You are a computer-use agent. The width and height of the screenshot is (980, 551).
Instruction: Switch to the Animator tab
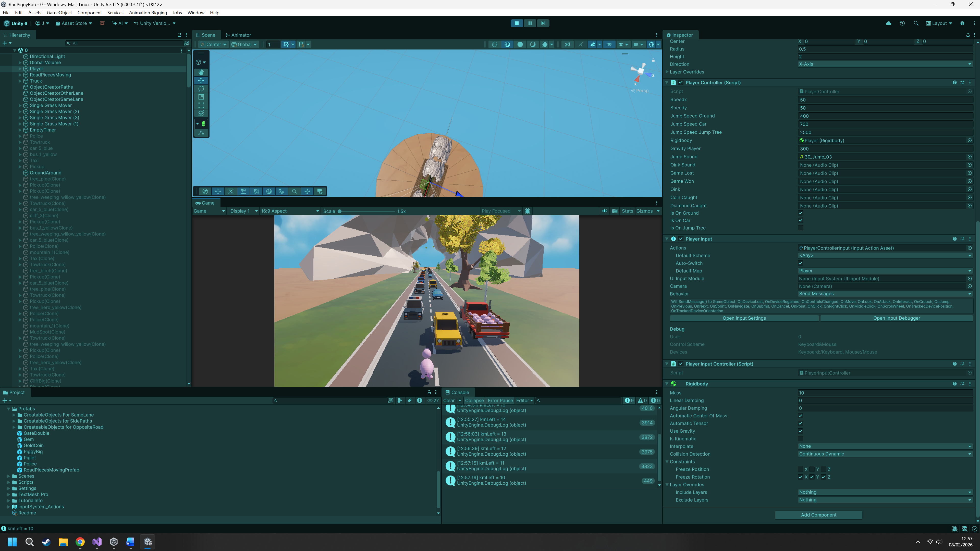(238, 35)
